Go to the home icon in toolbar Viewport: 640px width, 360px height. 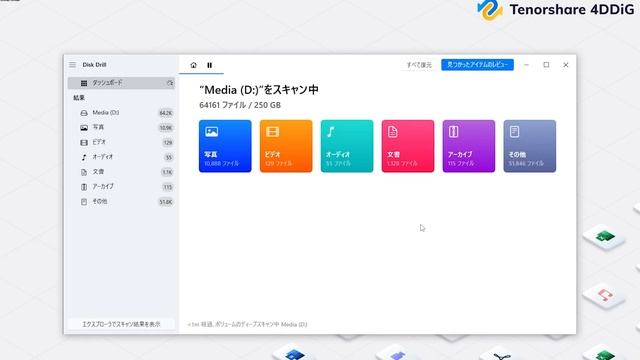coord(193,65)
